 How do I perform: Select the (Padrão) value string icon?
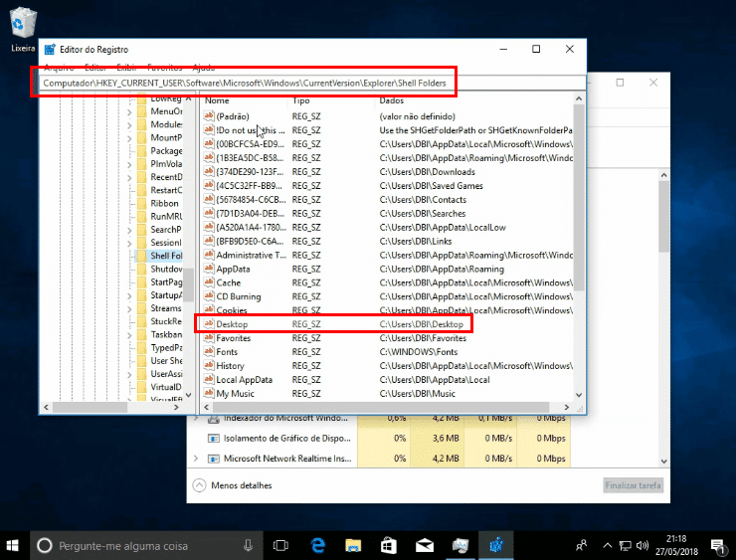tap(209, 116)
